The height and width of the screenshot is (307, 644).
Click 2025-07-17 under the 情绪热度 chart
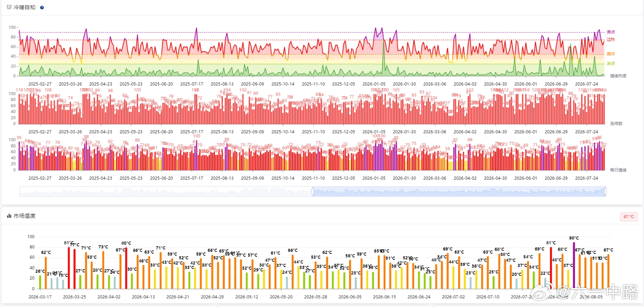pos(192,84)
